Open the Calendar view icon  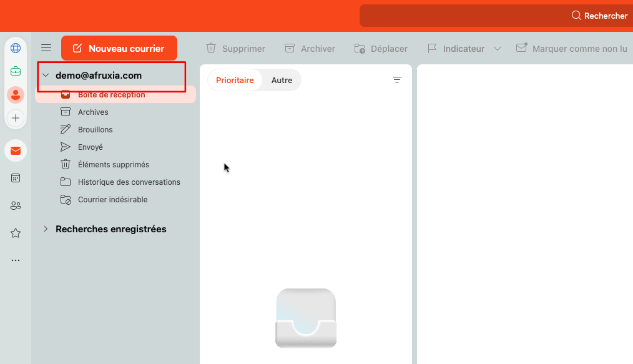(16, 178)
